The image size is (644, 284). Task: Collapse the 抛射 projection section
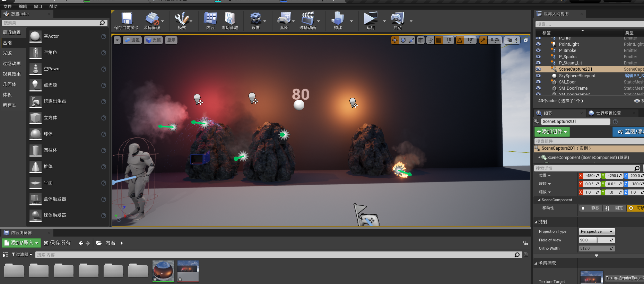click(536, 222)
